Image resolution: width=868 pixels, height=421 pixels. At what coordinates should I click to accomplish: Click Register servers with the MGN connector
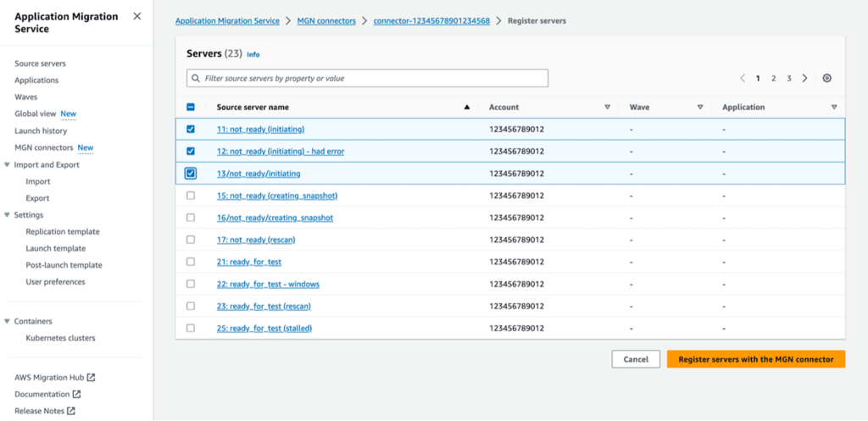pos(755,359)
